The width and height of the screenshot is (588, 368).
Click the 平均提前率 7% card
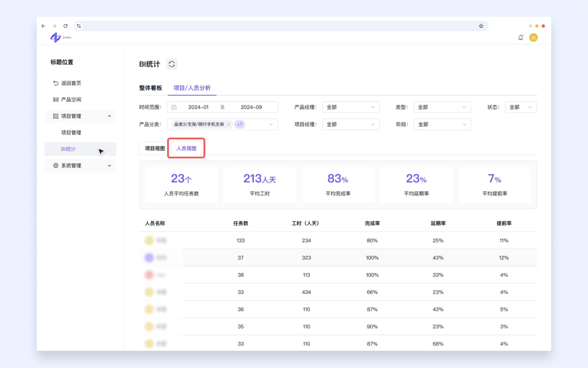[x=495, y=185]
